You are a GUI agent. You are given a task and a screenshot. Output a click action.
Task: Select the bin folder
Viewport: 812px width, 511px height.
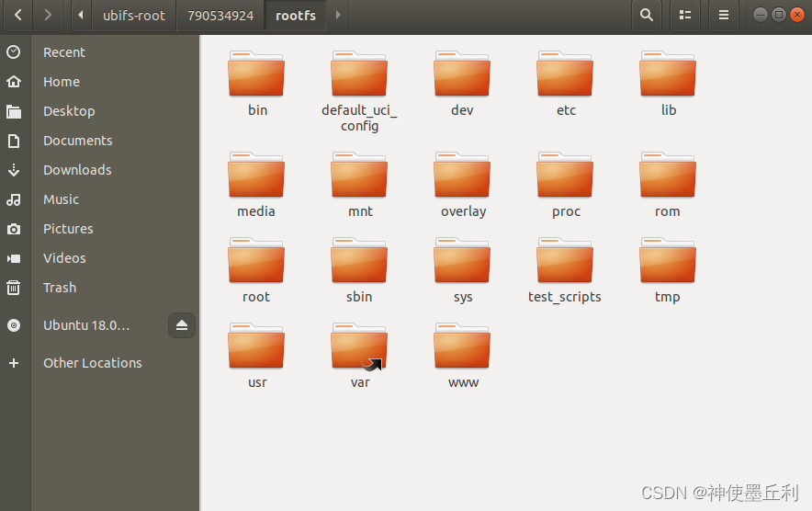coord(257,83)
